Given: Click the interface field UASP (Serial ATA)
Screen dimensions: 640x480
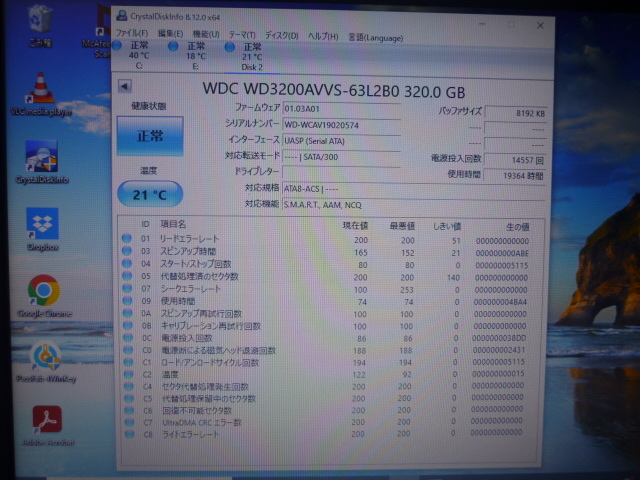Looking at the screenshot, I should (x=341, y=141).
